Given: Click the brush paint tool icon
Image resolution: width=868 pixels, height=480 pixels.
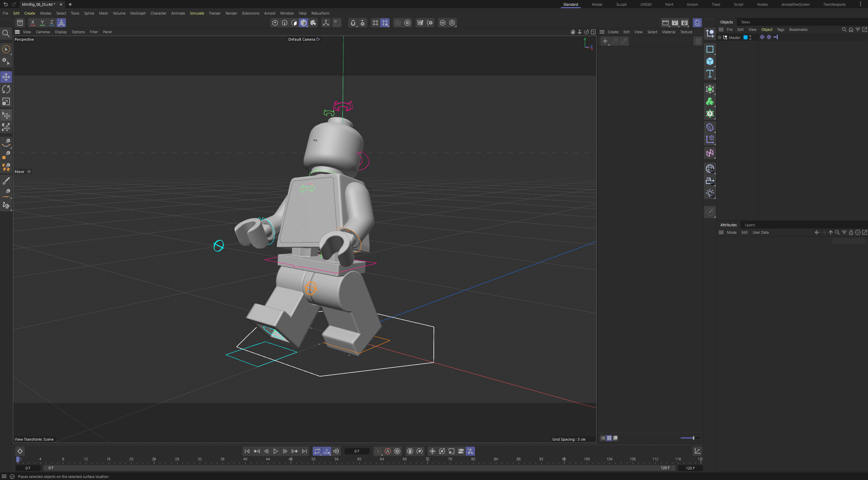Looking at the screenshot, I should tap(6, 181).
